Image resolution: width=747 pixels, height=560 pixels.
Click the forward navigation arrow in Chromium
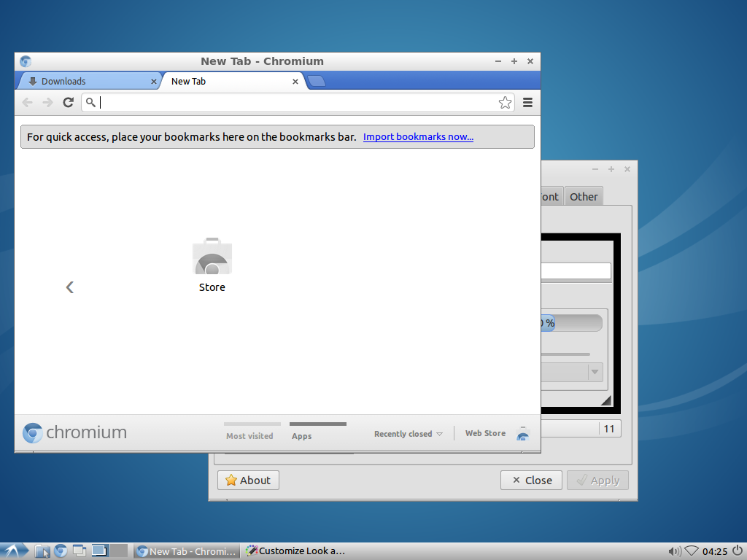point(47,102)
